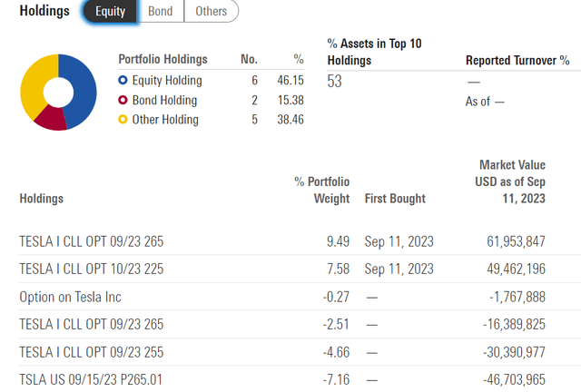
Task: Click the Holdings column header
Action: (42, 198)
